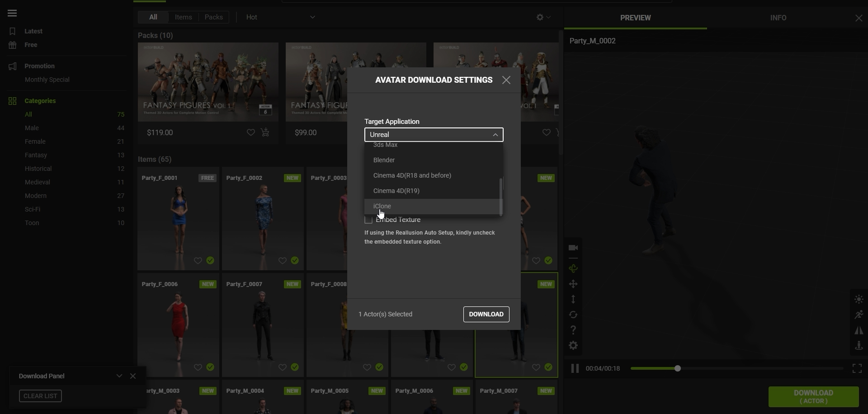Click the green DOWNLOAD (ACTOR) button
Viewport: 868px width, 414px height.
click(x=813, y=397)
